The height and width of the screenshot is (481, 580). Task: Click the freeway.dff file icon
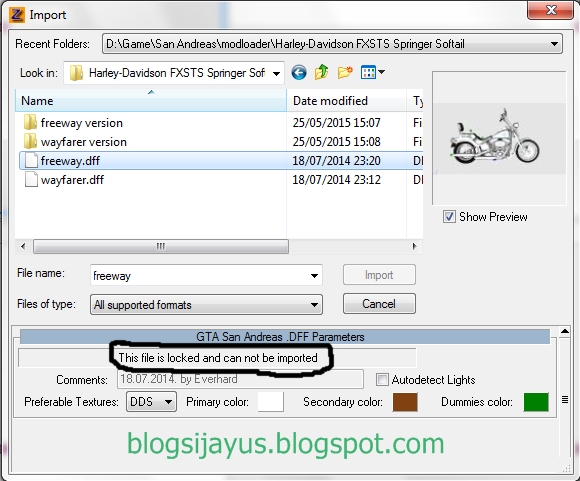point(31,161)
